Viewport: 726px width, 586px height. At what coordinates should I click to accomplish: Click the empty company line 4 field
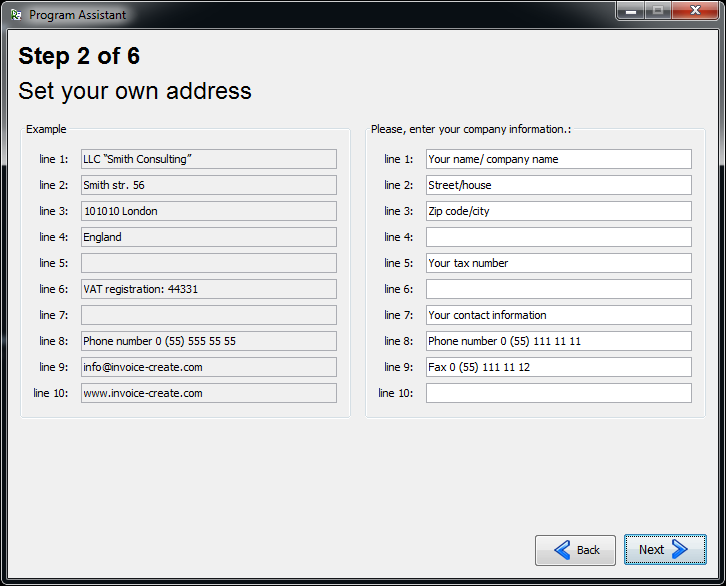pos(559,237)
